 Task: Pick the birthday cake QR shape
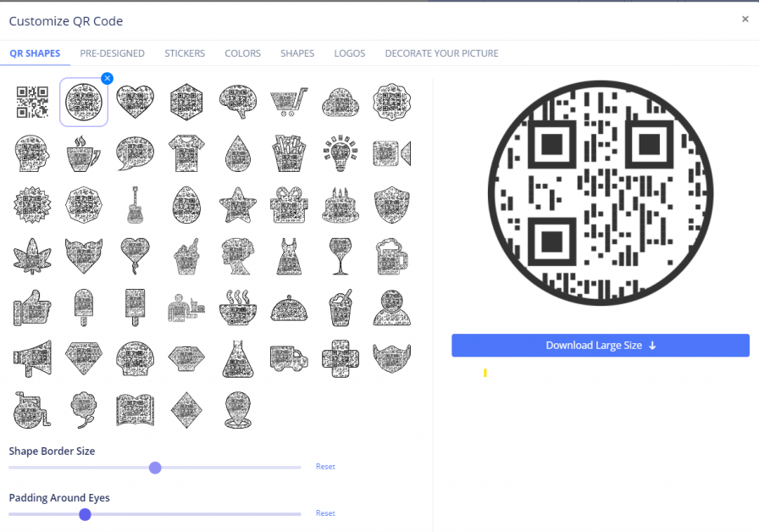tap(341, 205)
